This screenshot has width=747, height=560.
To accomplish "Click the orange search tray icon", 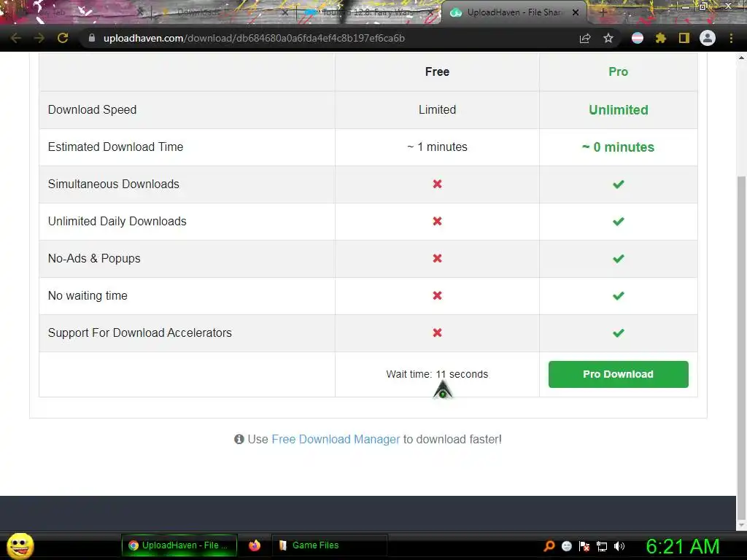I will [549, 545].
